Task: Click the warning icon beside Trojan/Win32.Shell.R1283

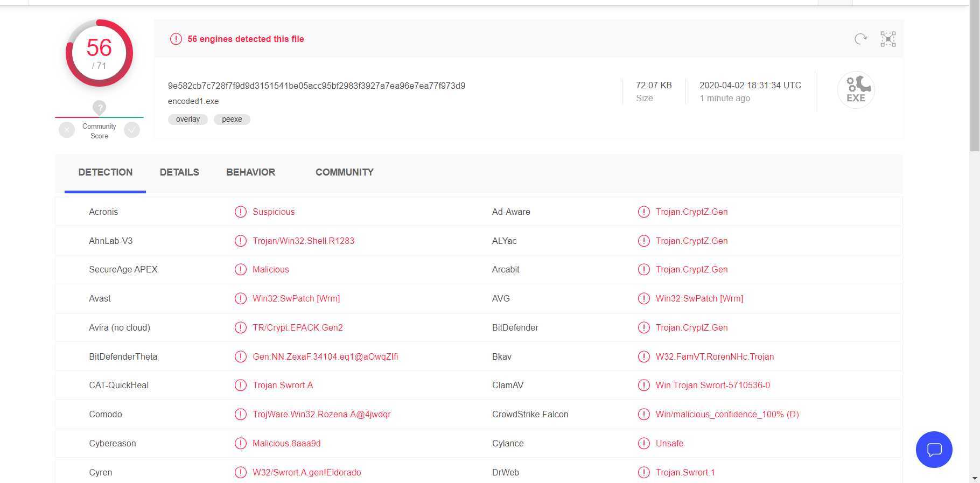Action: [241, 241]
